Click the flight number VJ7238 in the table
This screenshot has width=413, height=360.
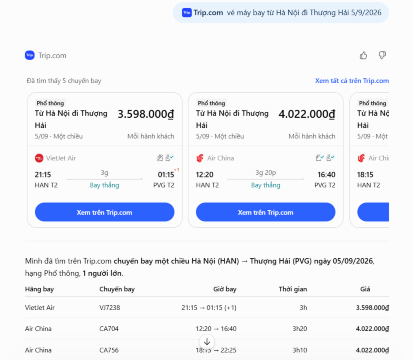(x=110, y=307)
